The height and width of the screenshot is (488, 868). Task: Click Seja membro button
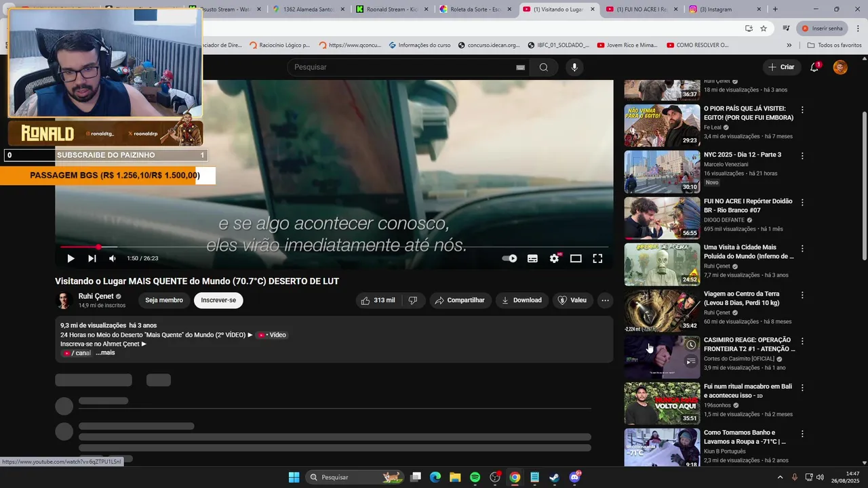pyautogui.click(x=164, y=300)
